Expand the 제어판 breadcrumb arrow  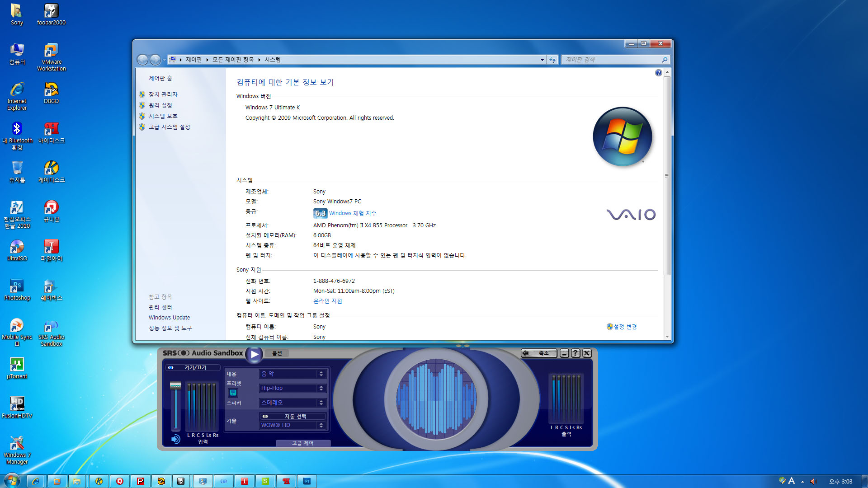point(208,60)
